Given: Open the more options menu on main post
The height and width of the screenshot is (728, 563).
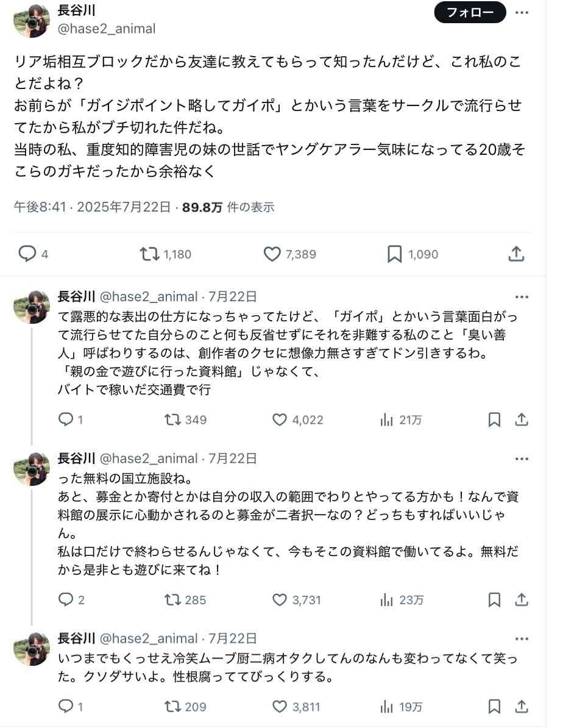Looking at the screenshot, I should [522, 12].
